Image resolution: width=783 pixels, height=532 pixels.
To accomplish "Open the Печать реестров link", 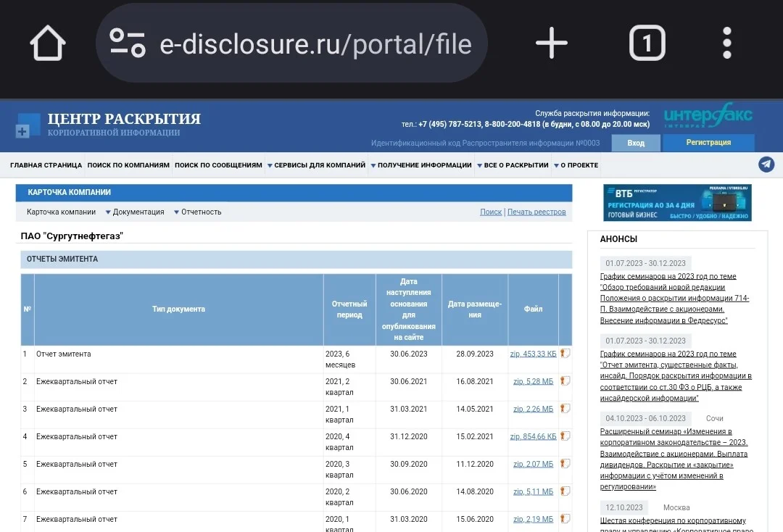I will click(536, 212).
